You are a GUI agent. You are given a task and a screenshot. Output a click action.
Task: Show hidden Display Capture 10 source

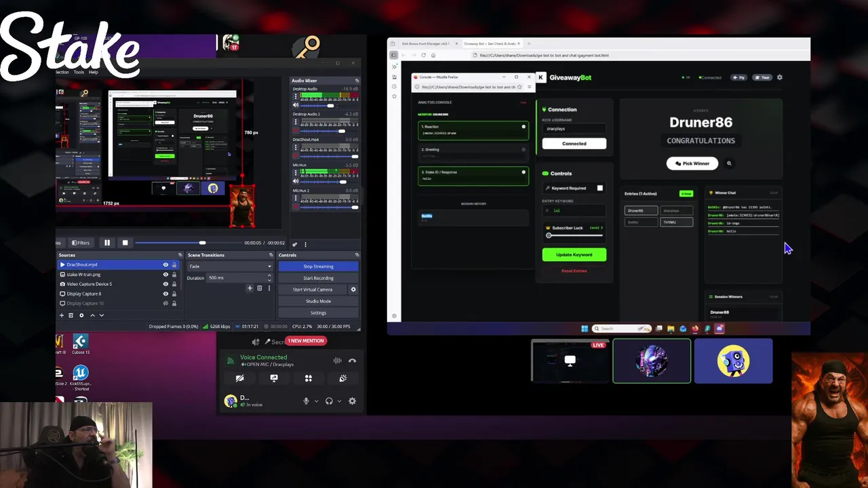tap(165, 303)
